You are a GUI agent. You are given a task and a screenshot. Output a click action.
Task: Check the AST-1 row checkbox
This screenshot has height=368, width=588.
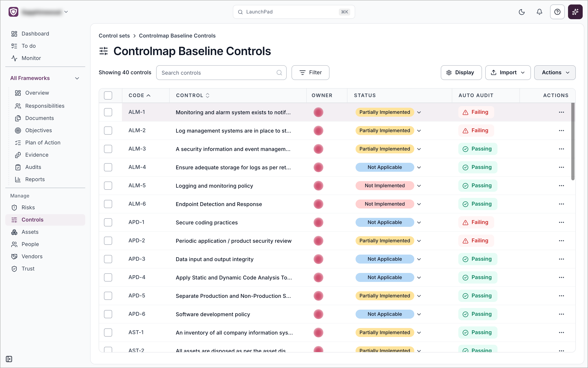pyautogui.click(x=108, y=333)
